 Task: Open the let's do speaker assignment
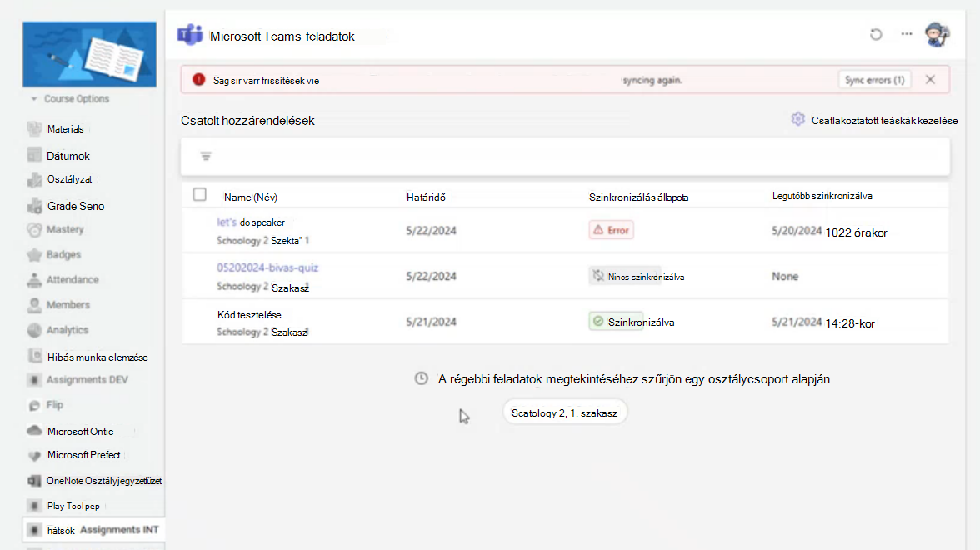point(251,222)
